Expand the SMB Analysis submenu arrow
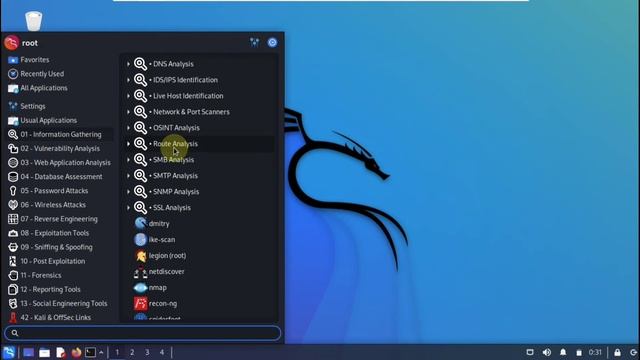640x360 pixels. [128, 160]
